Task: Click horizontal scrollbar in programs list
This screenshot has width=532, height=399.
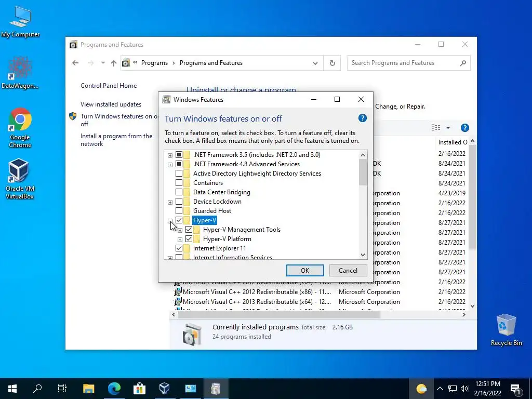Action: (x=278, y=314)
